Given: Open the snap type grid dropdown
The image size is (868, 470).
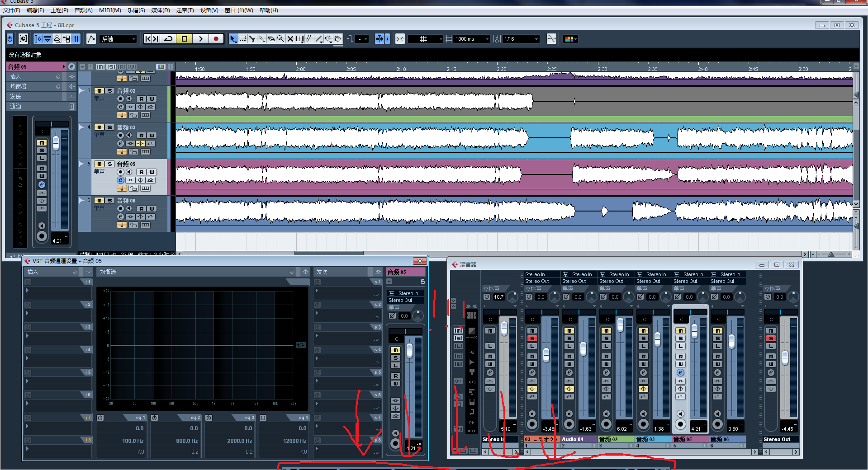Looking at the screenshot, I should 426,39.
